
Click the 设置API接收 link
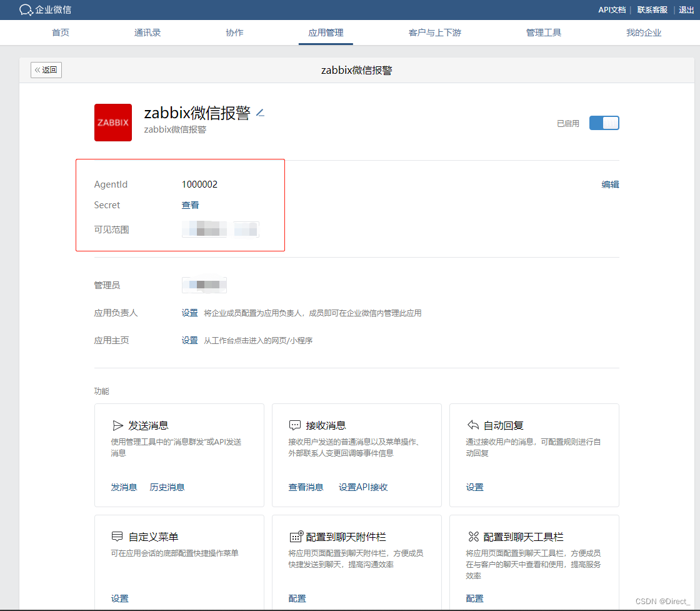pos(363,487)
